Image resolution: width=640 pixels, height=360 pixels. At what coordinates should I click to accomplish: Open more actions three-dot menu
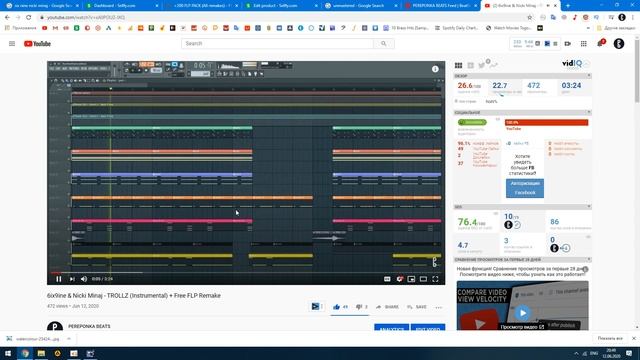(438, 307)
